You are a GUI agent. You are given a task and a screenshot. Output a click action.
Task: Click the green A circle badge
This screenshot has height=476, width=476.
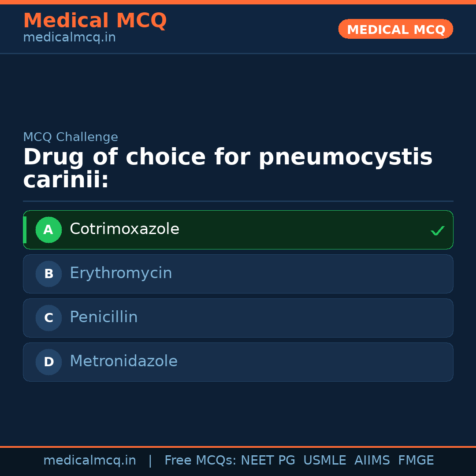[48, 230]
